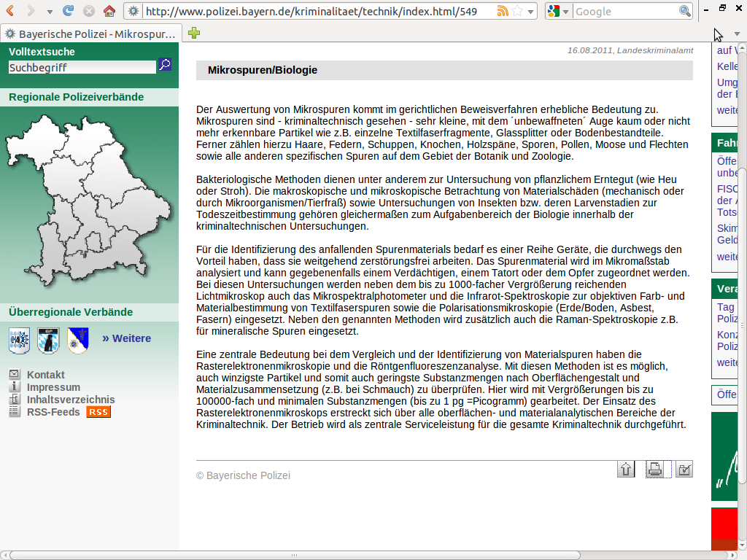747x560 pixels.
Task: Click the scroll down arrow of vertical scrollbar
Action: tap(742, 545)
